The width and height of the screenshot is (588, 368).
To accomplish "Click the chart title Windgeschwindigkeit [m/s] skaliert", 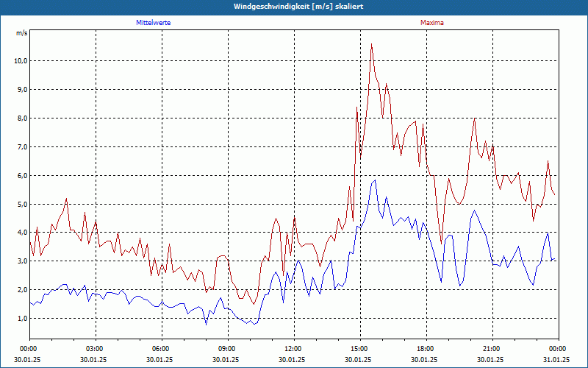I will click(298, 7).
